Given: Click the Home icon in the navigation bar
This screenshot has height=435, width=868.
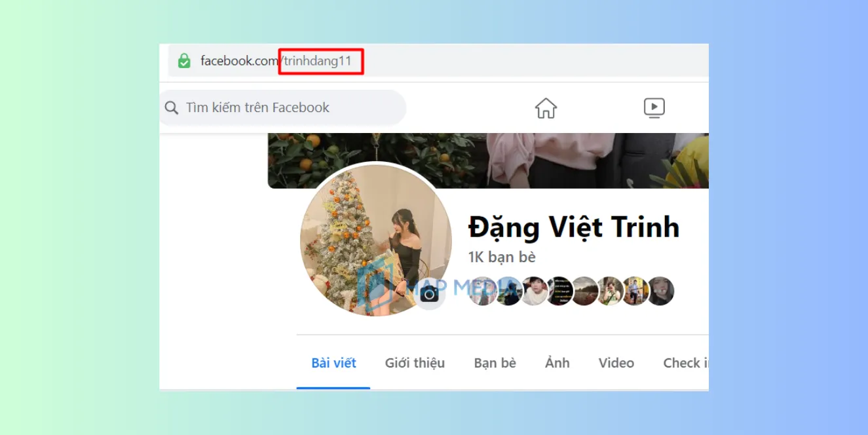Looking at the screenshot, I should click(546, 107).
